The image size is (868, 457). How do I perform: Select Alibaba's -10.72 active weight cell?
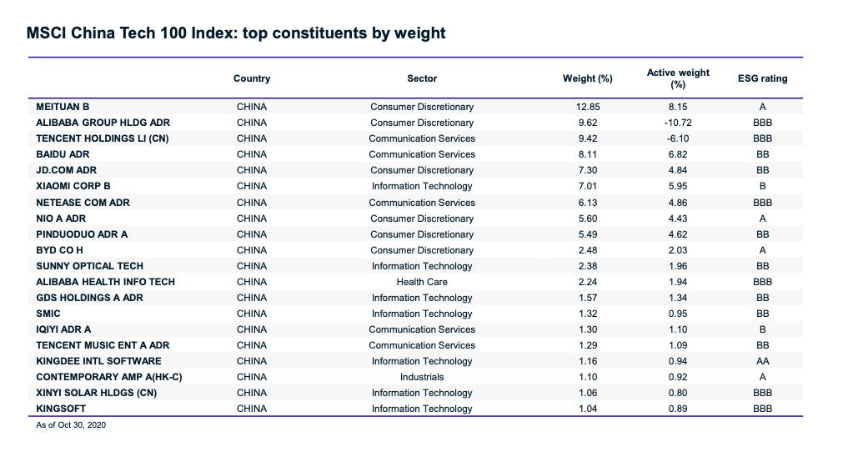[678, 123]
